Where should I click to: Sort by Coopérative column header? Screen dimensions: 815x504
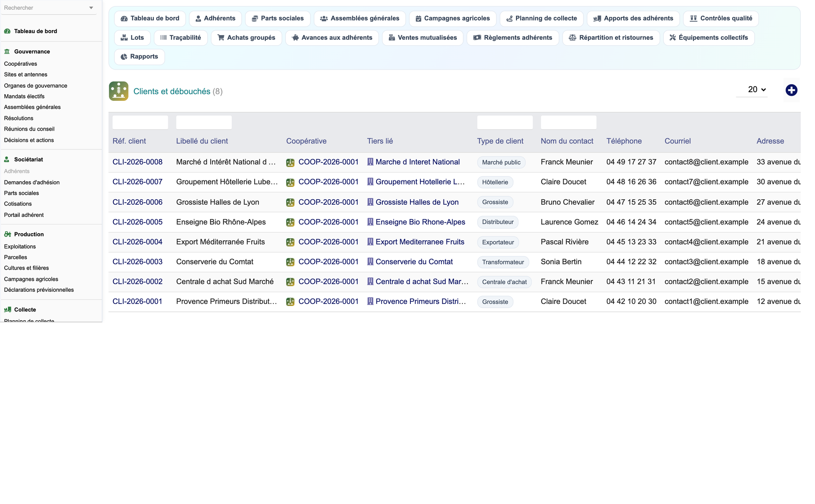point(306,141)
